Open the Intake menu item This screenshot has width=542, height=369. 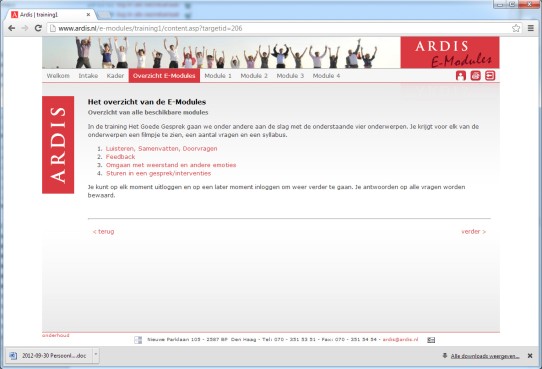click(x=88, y=76)
